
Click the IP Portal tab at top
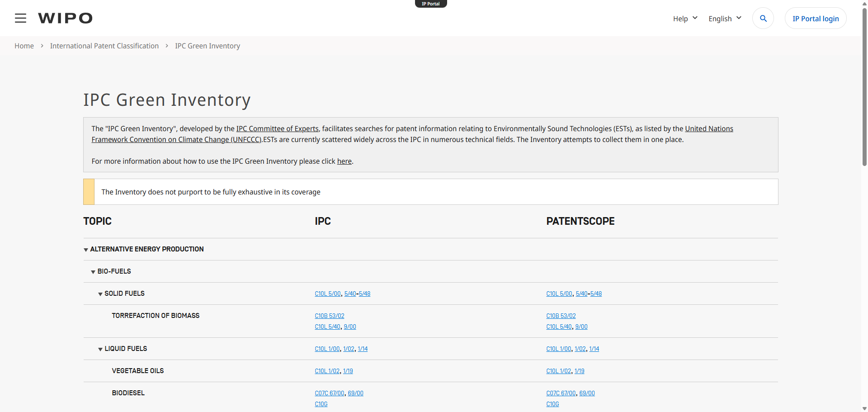point(431,4)
